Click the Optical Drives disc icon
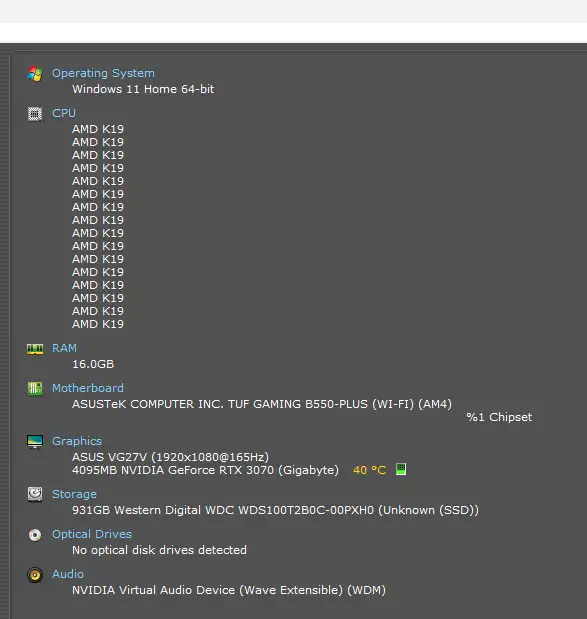The height and width of the screenshot is (619, 587). click(x=35, y=535)
